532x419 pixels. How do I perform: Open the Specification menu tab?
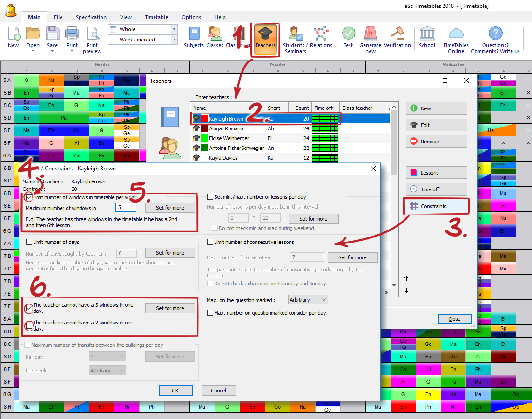(91, 17)
